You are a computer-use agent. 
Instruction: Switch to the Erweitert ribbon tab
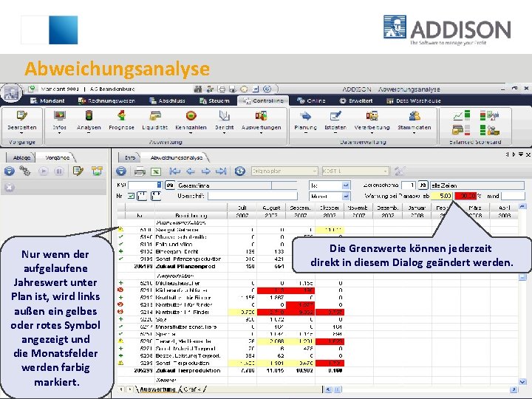click(356, 100)
